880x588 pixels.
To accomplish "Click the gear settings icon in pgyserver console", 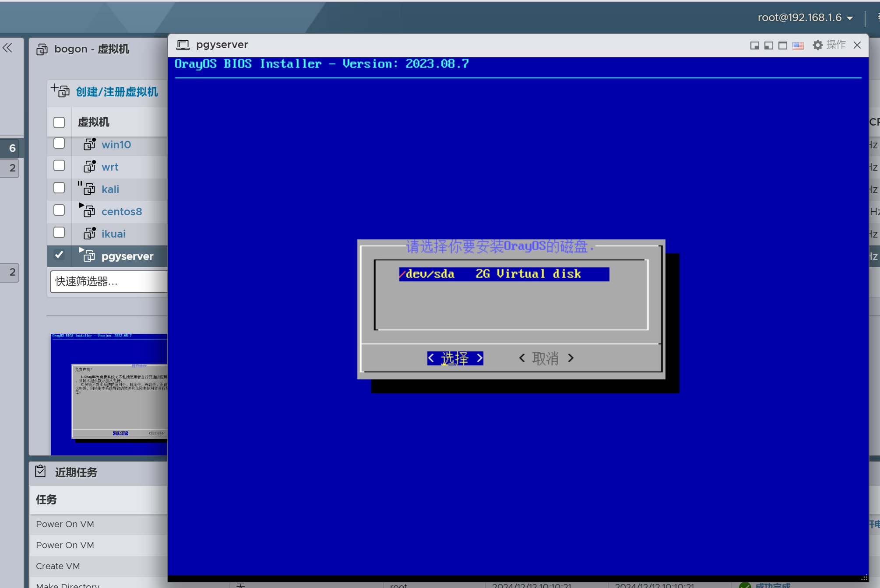I will [x=817, y=45].
